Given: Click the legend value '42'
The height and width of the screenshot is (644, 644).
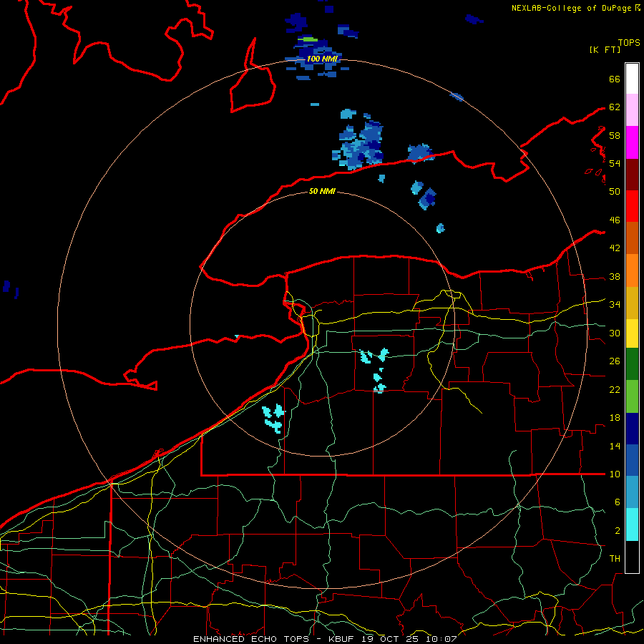Looking at the screenshot, I should tap(615, 248).
